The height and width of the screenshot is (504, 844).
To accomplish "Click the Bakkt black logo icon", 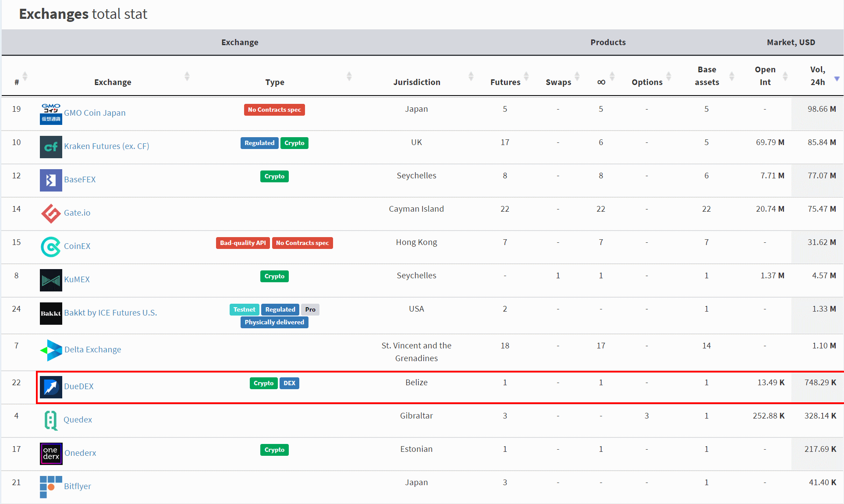I will click(51, 313).
